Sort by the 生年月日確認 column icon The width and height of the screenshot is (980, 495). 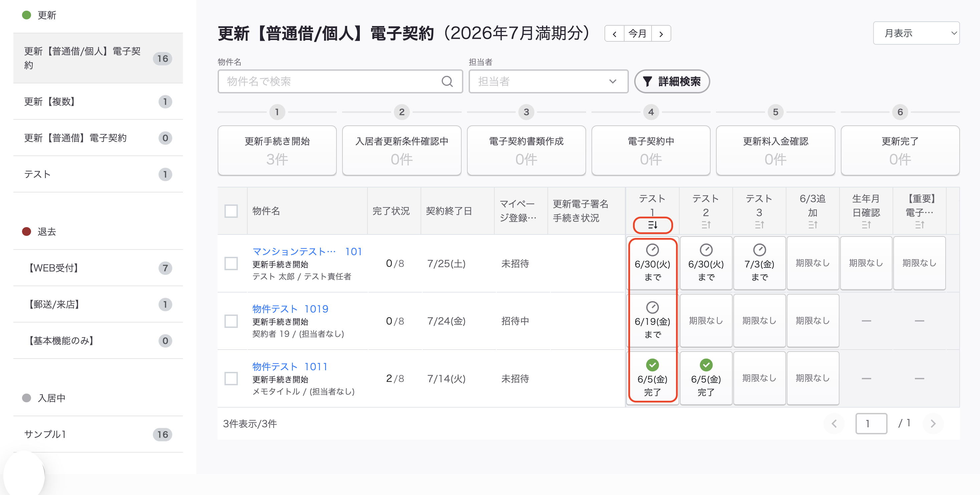point(866,225)
